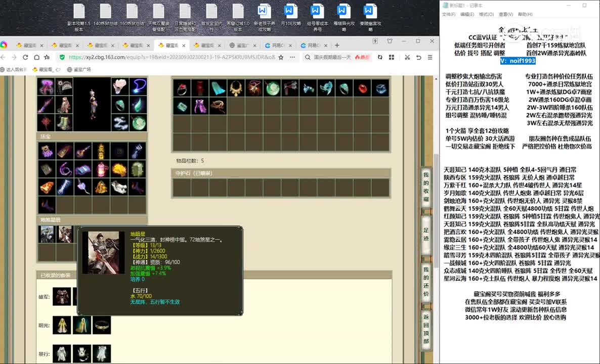Open the browser apps grid icon
The width and height of the screenshot is (600, 364).
point(392,57)
